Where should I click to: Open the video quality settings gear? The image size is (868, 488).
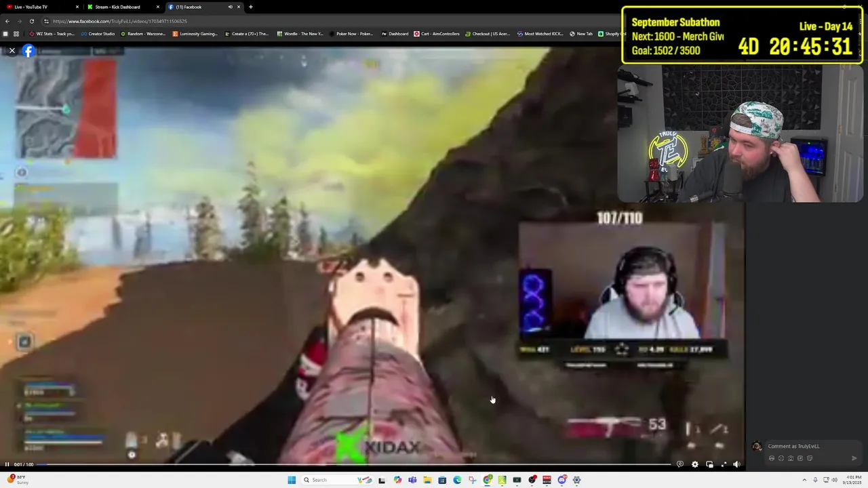click(694, 464)
